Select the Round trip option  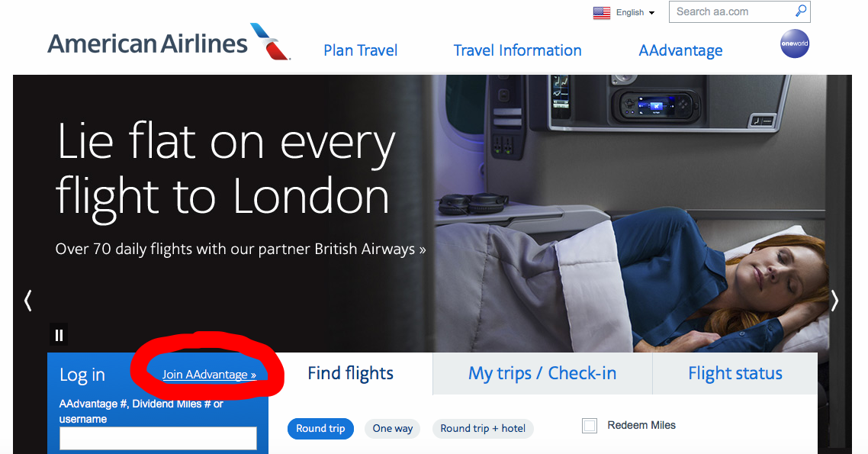coord(320,429)
